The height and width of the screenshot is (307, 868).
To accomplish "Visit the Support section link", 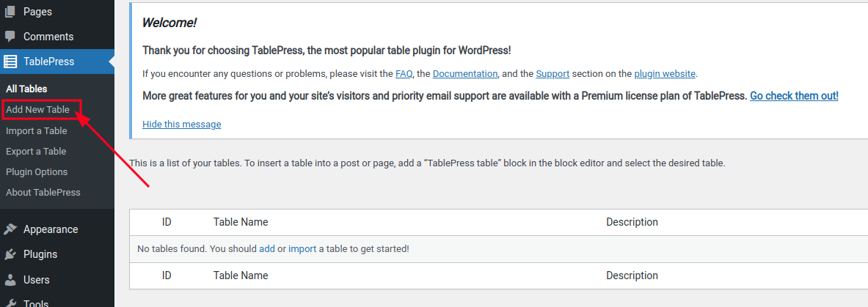I will tap(552, 73).
